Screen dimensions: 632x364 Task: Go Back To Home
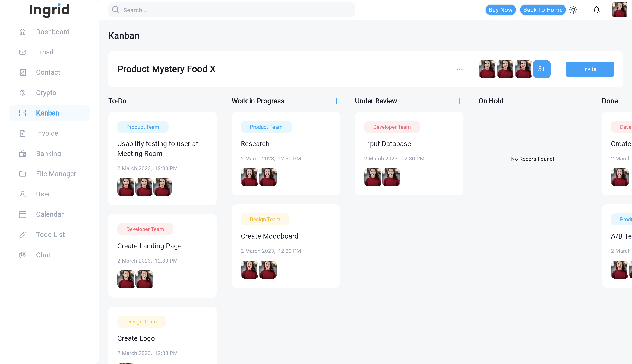tap(543, 10)
